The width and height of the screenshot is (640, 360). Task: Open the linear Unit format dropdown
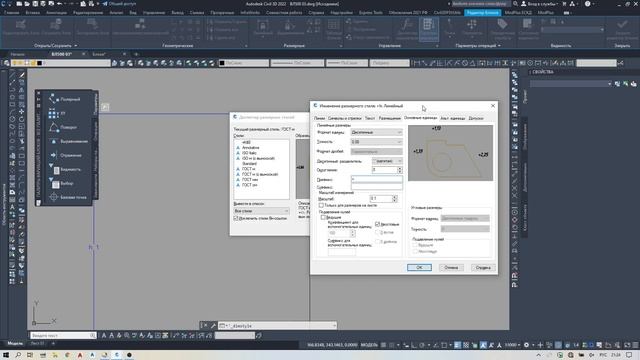[376, 132]
